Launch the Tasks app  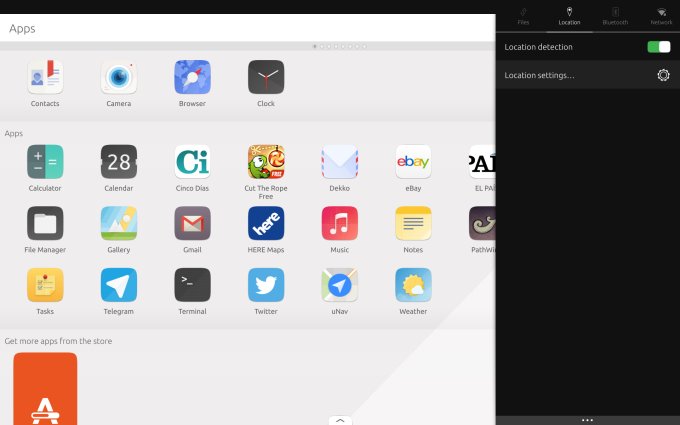pyautogui.click(x=45, y=285)
